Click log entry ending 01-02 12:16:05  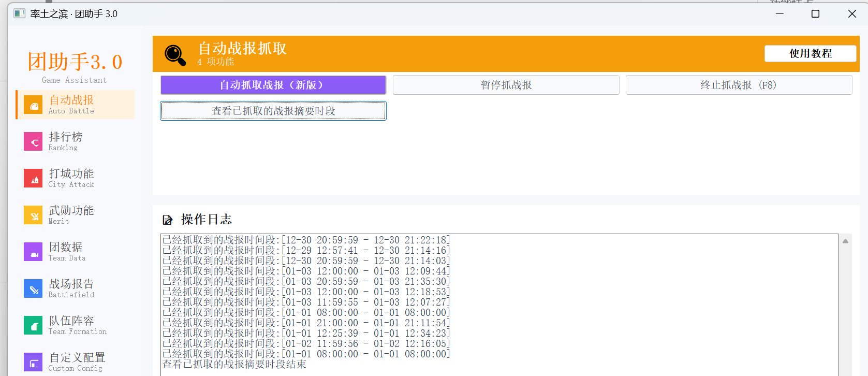point(306,343)
